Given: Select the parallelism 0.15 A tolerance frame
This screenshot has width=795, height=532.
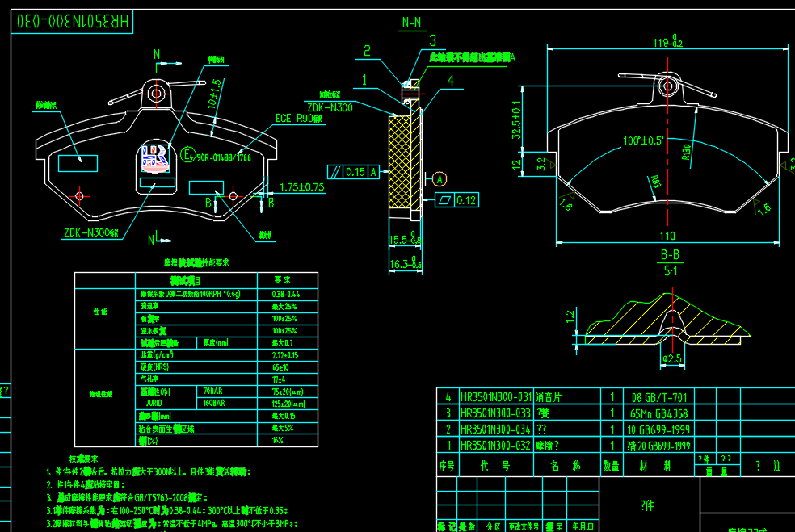Looking at the screenshot, I should click(x=354, y=172).
